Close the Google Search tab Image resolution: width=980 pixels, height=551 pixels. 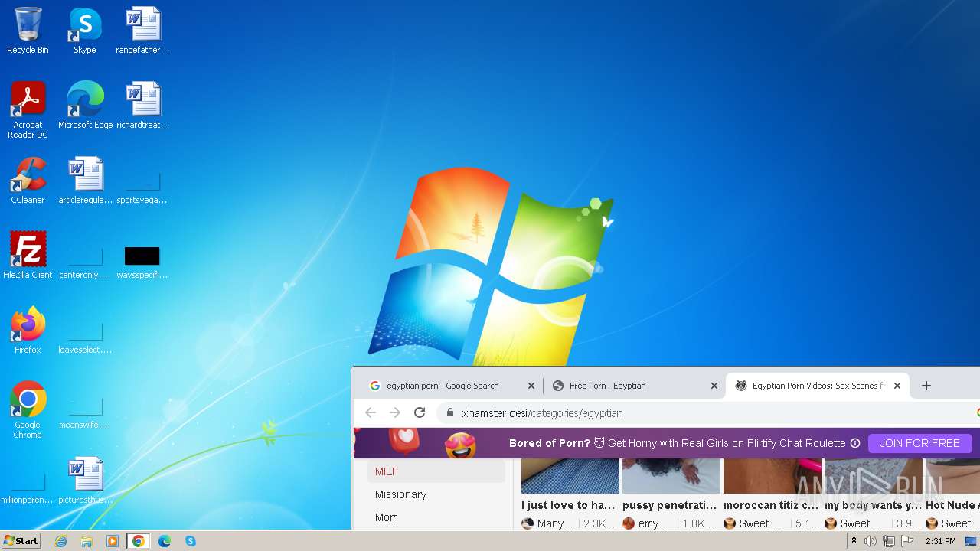pyautogui.click(x=531, y=386)
